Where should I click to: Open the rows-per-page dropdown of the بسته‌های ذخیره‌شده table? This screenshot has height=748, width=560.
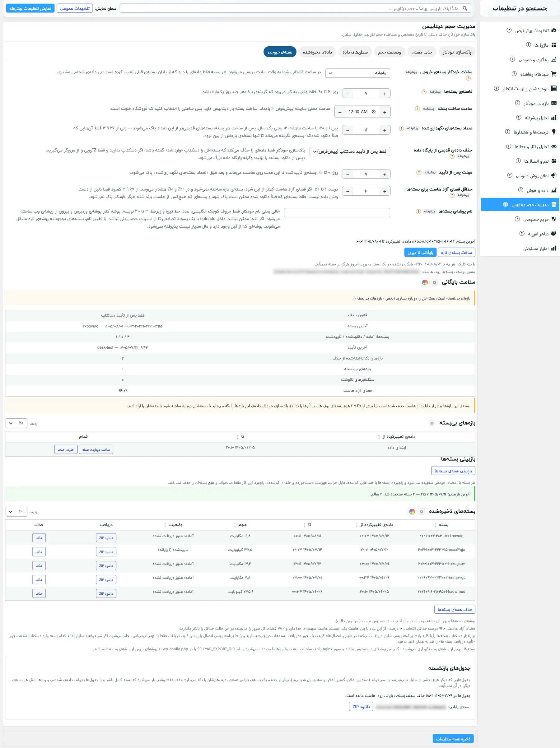pos(16,512)
